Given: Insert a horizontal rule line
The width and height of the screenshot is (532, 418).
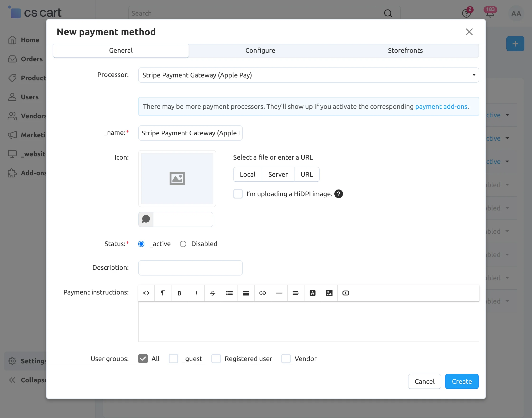Looking at the screenshot, I should pos(279,293).
